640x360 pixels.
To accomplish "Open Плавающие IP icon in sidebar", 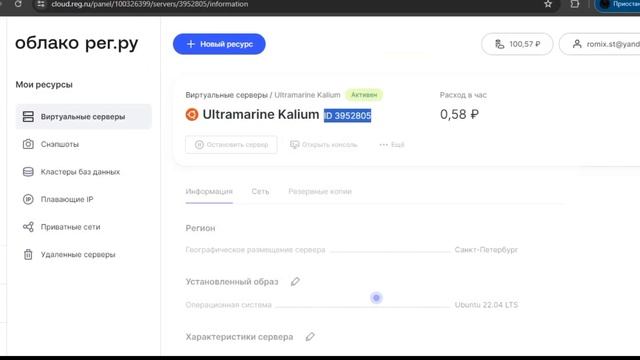I will tap(28, 199).
